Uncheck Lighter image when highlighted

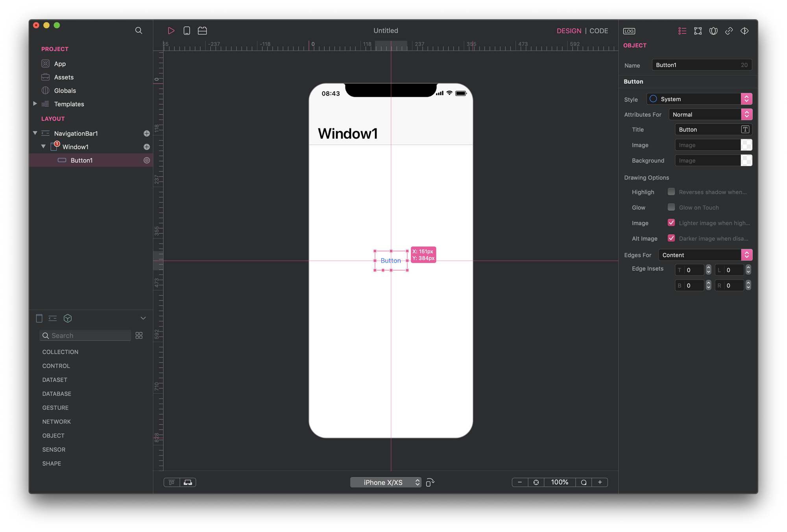(x=671, y=223)
